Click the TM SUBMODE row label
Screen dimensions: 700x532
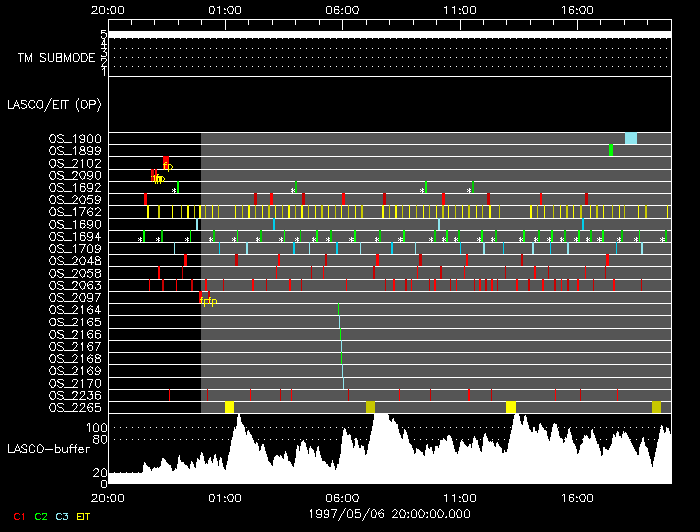coord(57,58)
